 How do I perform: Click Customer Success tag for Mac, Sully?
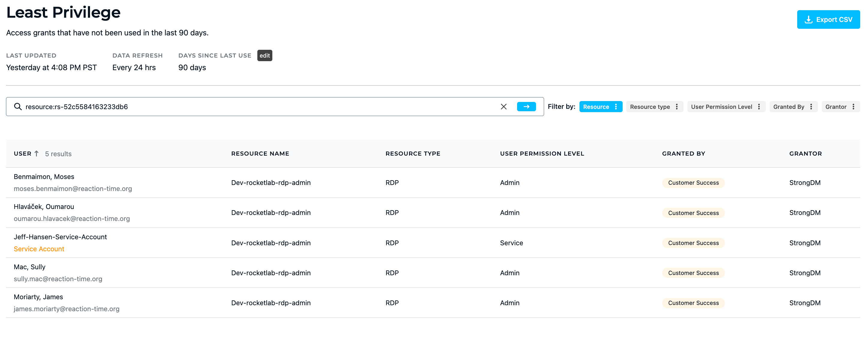pos(693,273)
